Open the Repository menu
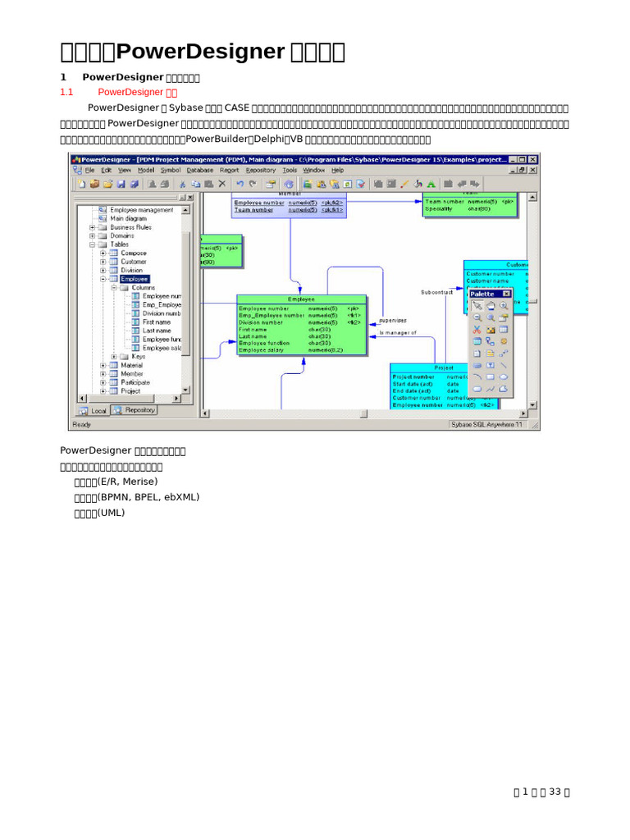 pyautogui.click(x=260, y=170)
